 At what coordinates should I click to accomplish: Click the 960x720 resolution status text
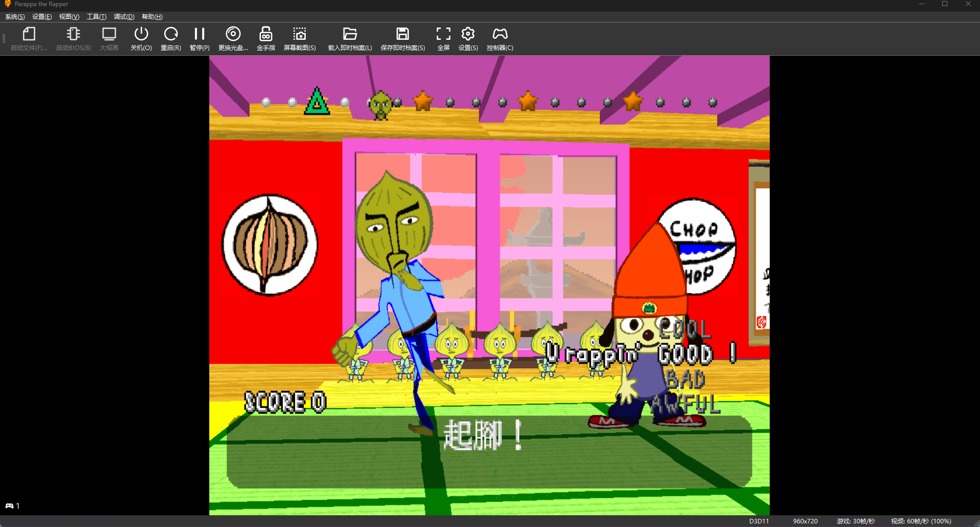(x=805, y=521)
